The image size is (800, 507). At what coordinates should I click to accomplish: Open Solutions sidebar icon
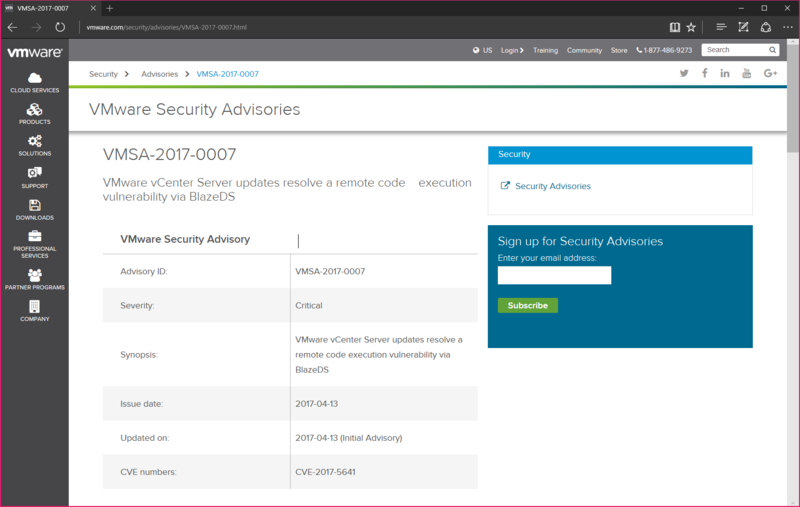pos(35,146)
